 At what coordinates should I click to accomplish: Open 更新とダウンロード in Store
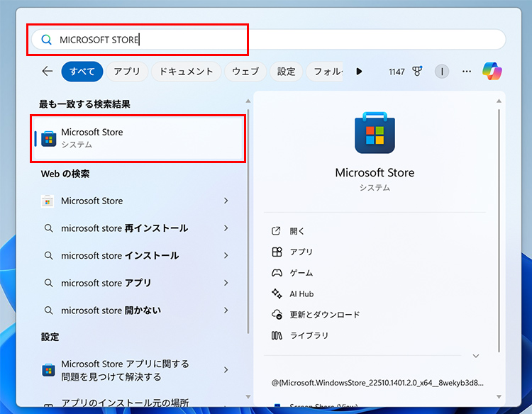[324, 315]
